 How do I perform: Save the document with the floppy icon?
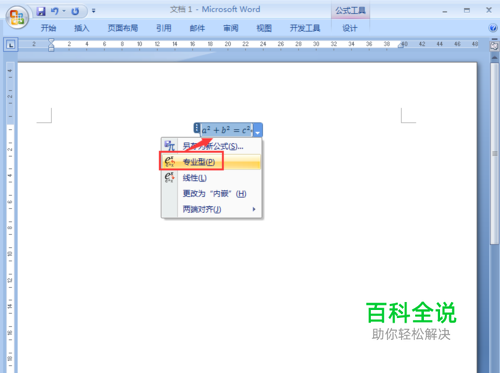(41, 12)
